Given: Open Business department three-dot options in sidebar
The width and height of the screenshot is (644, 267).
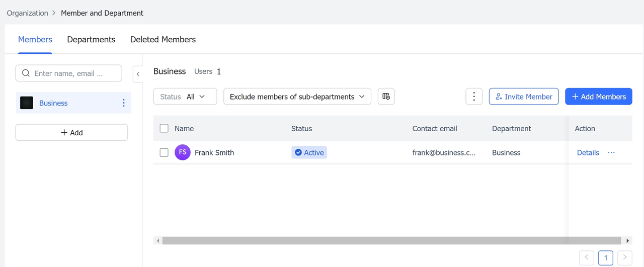Looking at the screenshot, I should 124,103.
